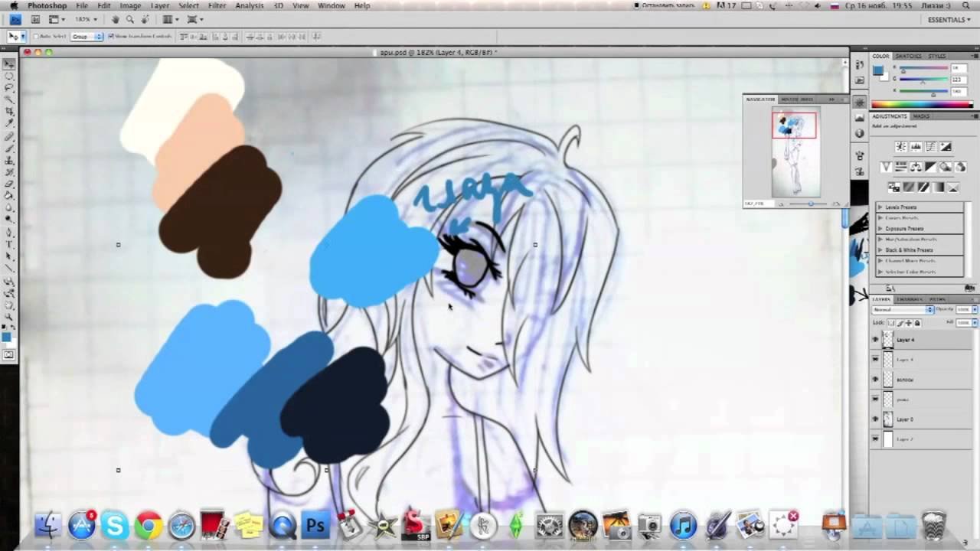Toggle visibility of Layer 0
Image resolution: width=980 pixels, height=551 pixels.
[x=876, y=419]
